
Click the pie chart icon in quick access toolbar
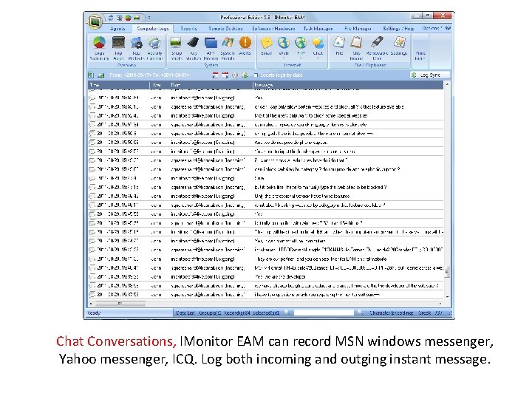click(129, 17)
